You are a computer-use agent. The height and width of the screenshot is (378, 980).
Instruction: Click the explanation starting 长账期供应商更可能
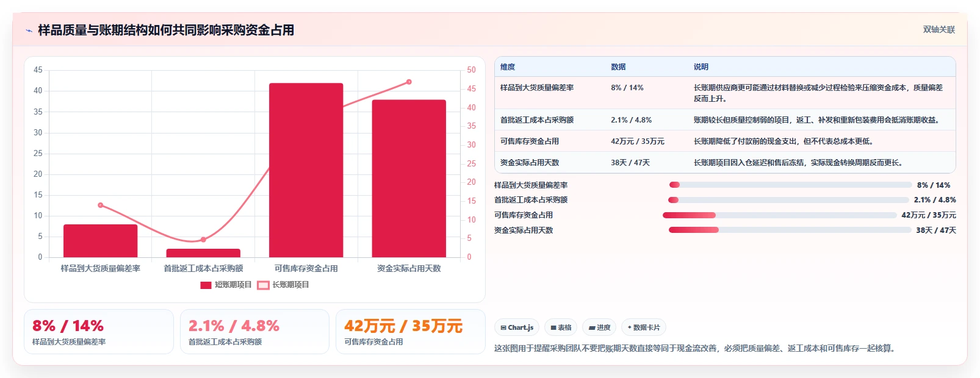click(818, 93)
